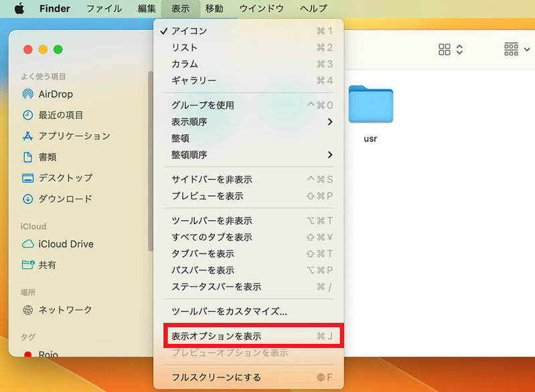
Task: Open 書類 in sidebar
Action: coord(40,157)
